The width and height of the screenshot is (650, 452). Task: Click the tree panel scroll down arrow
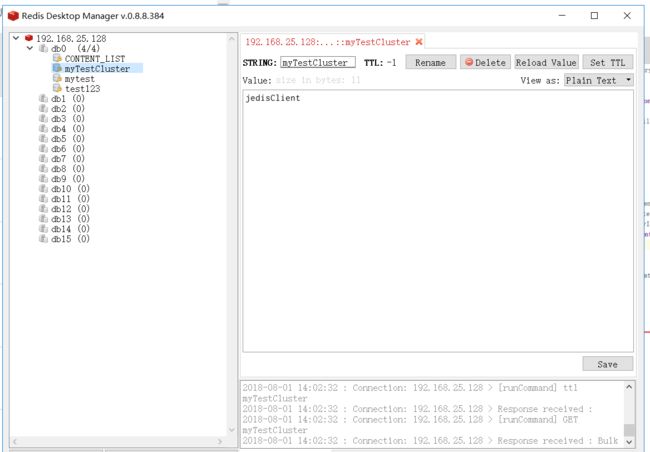tap(232, 430)
